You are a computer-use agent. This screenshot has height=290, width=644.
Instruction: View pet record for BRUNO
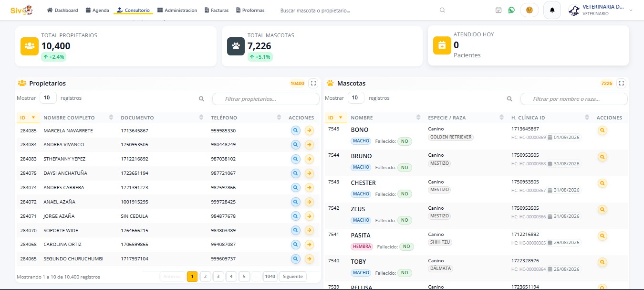(602, 156)
